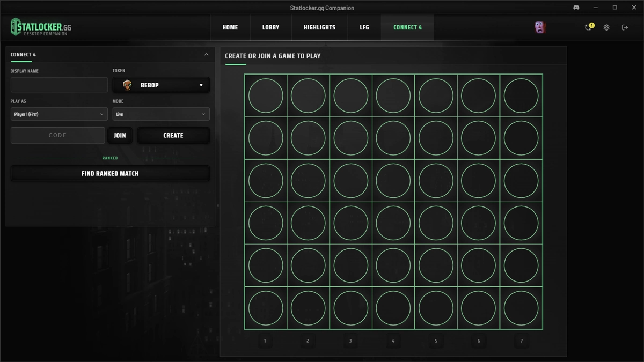Click the bottom-right board slot in column 7
644x362 pixels.
521,308
